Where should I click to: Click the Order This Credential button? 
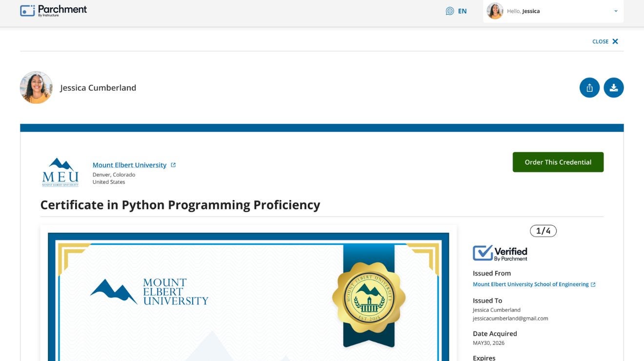tap(558, 162)
